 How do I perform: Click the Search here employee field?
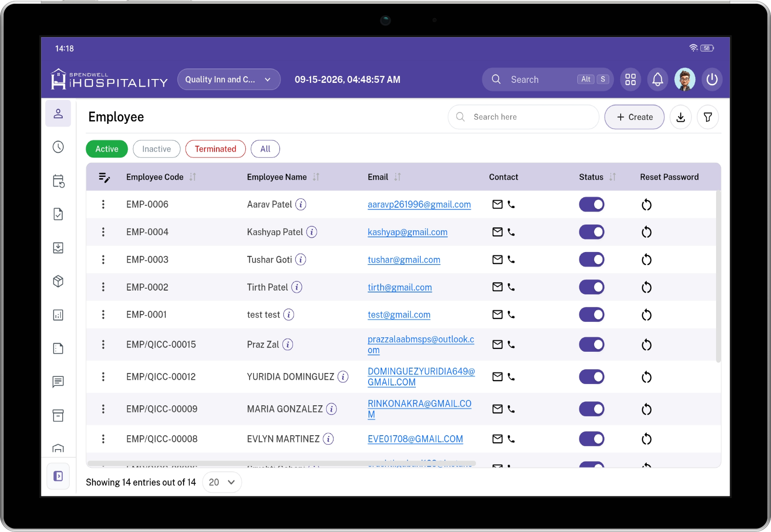(524, 117)
